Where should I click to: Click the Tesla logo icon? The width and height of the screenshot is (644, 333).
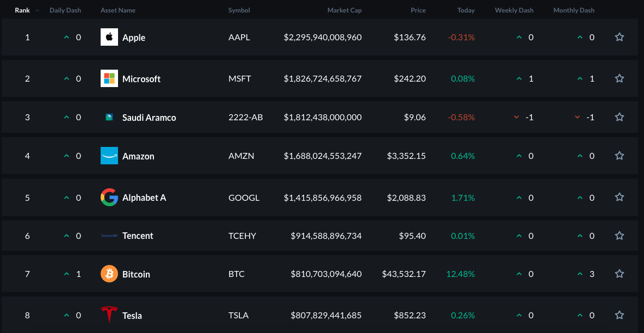pos(109,316)
